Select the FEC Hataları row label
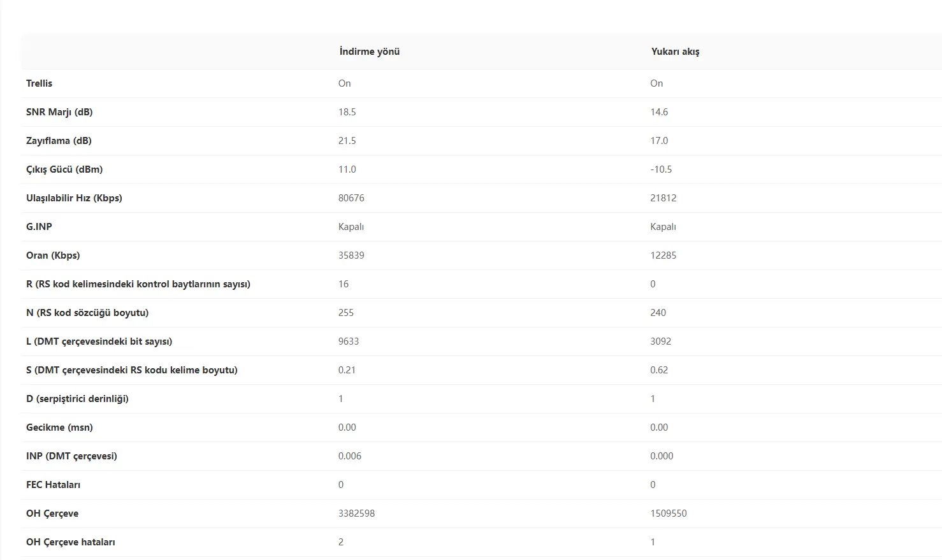The height and width of the screenshot is (560, 942). [53, 485]
